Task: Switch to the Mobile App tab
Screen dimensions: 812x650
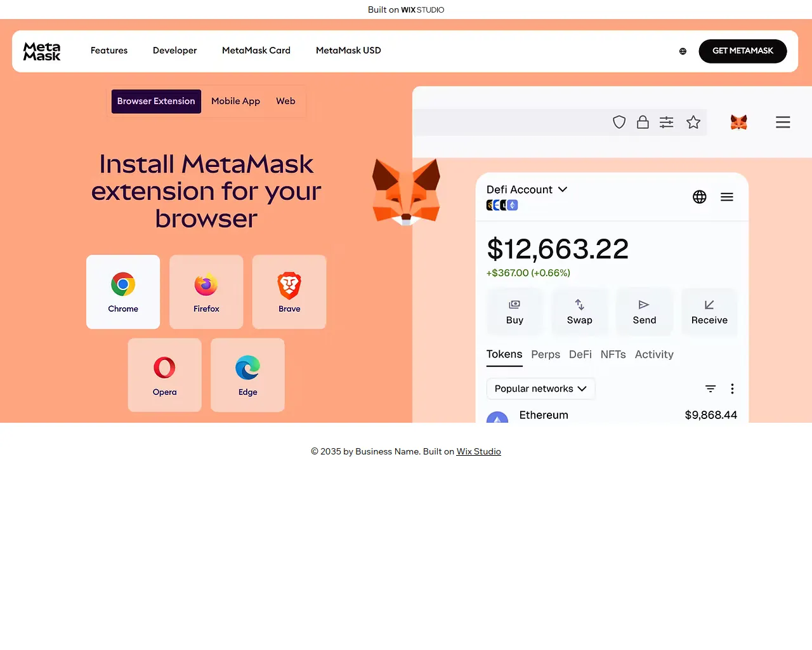Action: [235, 102]
